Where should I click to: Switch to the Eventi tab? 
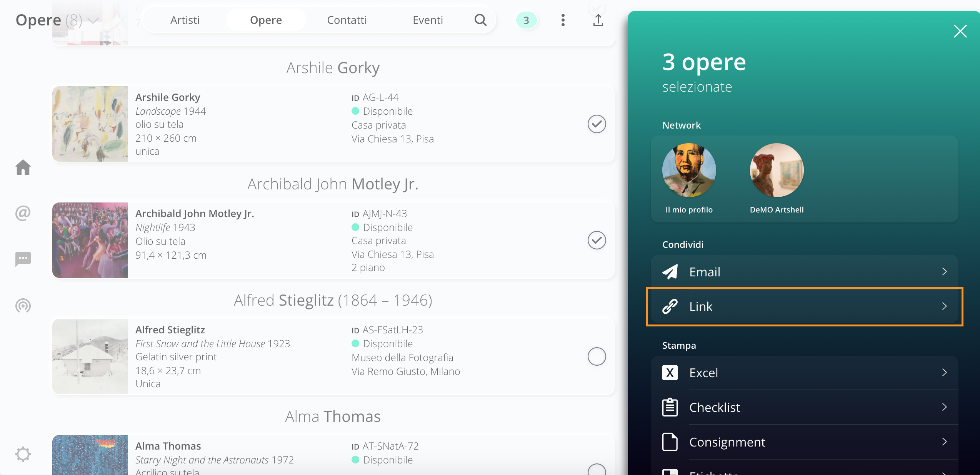(428, 20)
